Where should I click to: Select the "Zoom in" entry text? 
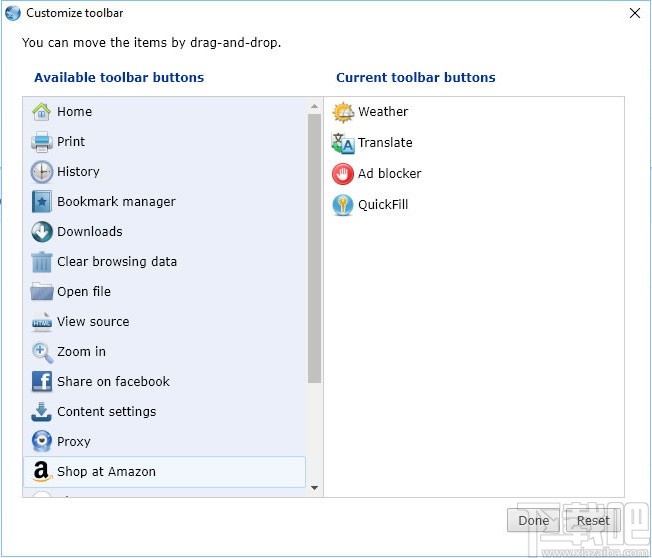tap(82, 351)
